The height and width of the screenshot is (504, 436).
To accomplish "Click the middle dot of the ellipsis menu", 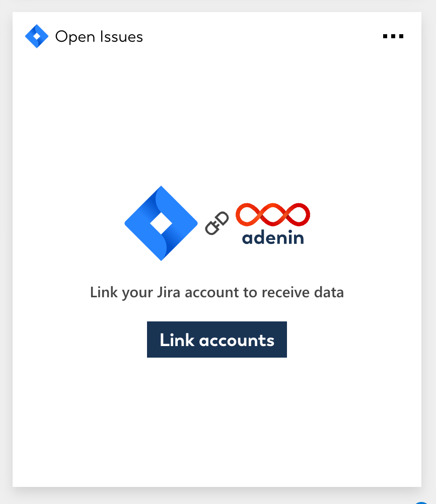I will click(393, 36).
